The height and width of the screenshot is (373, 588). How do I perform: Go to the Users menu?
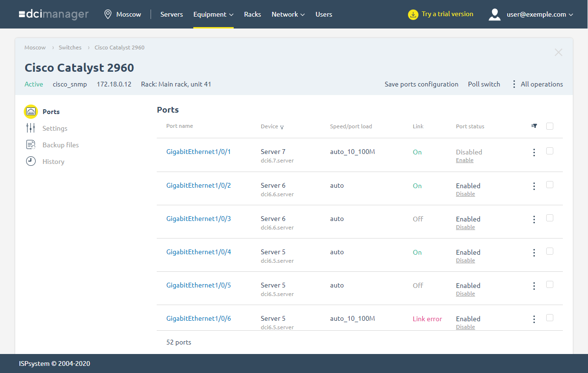pos(324,14)
